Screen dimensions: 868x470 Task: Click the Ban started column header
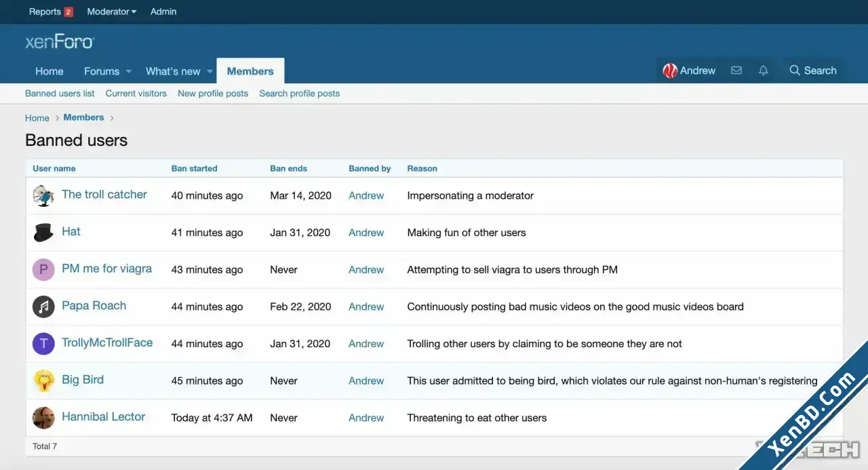(x=195, y=168)
